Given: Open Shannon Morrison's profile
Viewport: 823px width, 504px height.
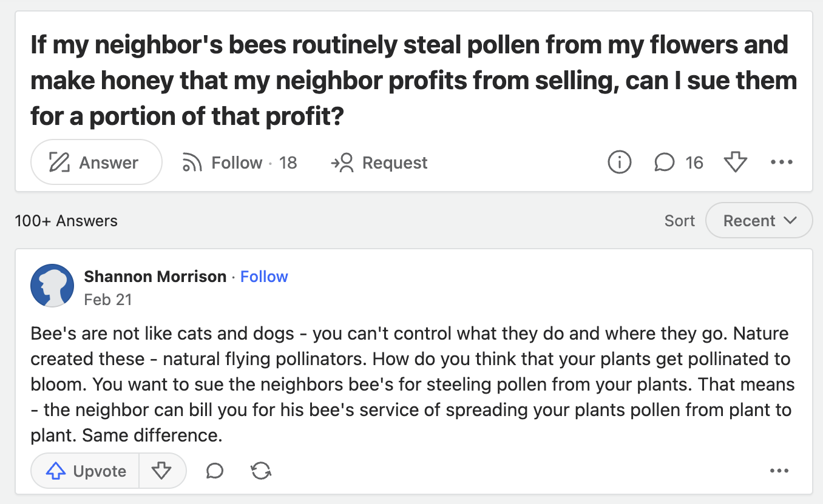Looking at the screenshot, I should pyautogui.click(x=154, y=277).
